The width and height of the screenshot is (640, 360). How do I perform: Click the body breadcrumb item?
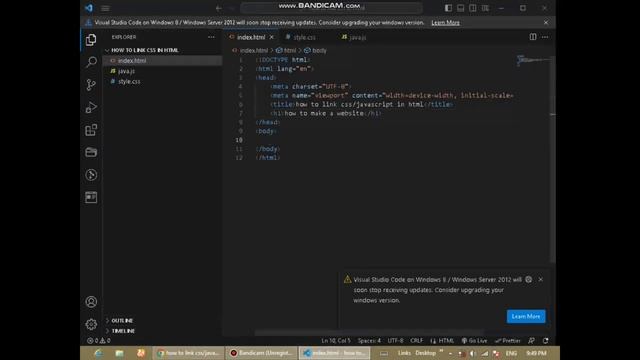click(319, 50)
